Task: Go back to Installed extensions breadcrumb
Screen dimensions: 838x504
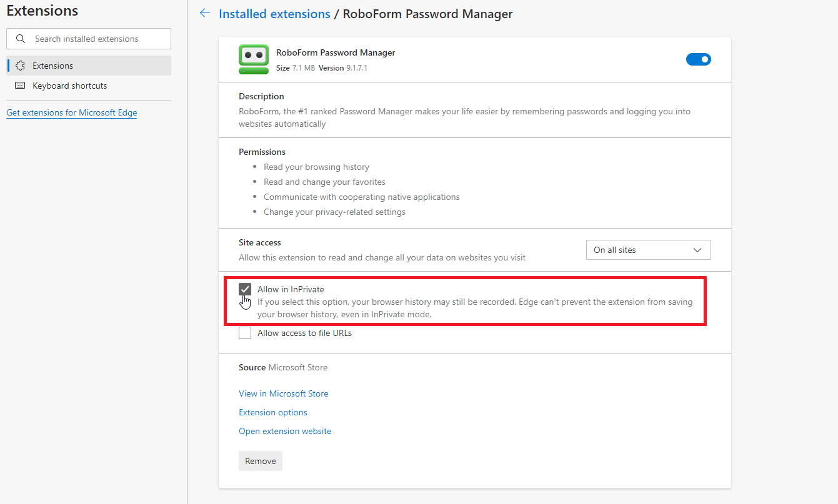Action: pyautogui.click(x=274, y=13)
